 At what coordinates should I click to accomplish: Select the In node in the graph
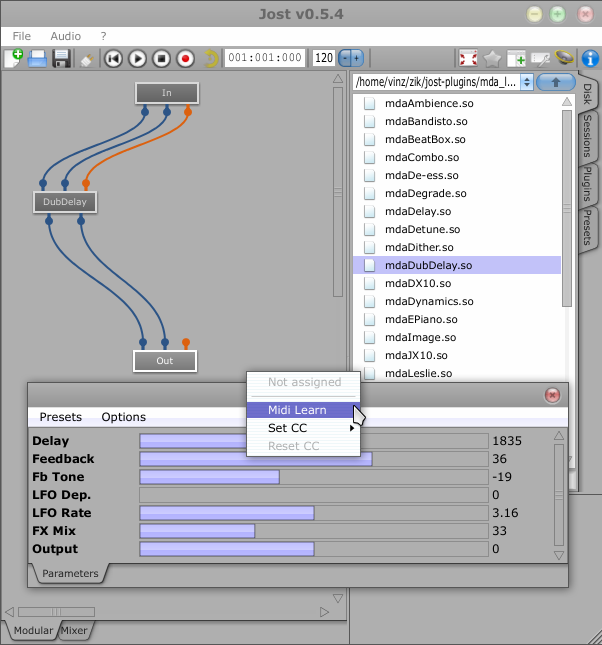click(x=167, y=93)
